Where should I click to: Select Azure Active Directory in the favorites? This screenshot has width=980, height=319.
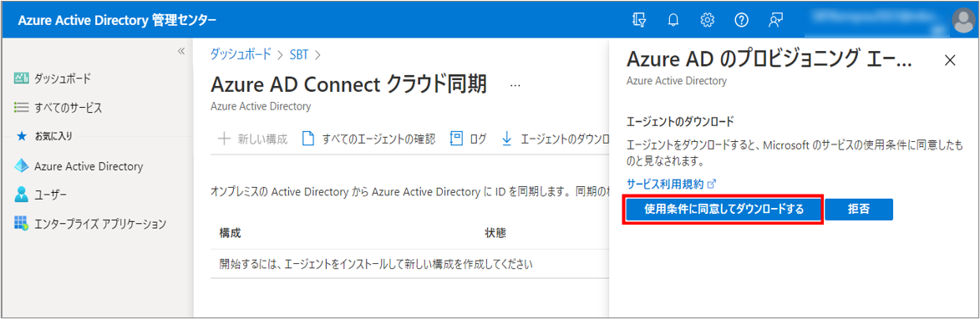pos(79,167)
